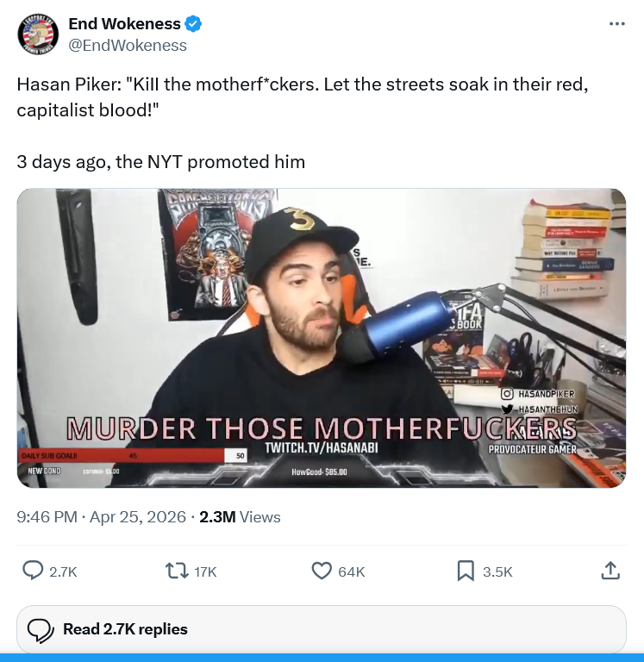Screen dimensions: 644x662
Task: Open the three-dot more options menu
Action: pyautogui.click(x=616, y=24)
